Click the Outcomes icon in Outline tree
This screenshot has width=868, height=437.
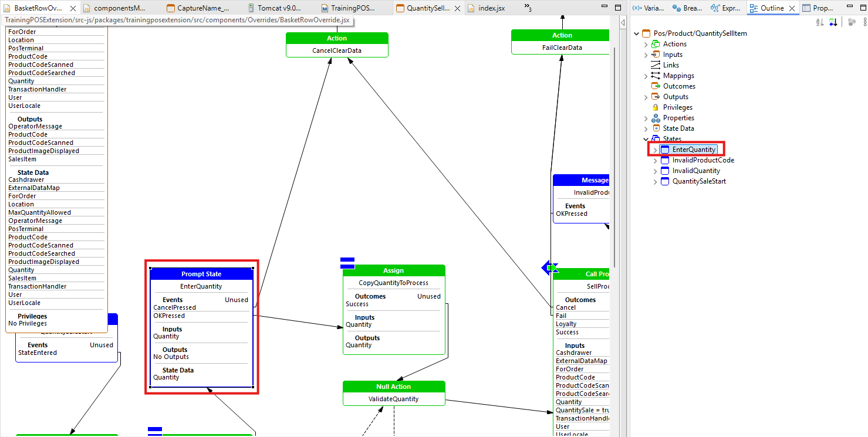point(656,86)
